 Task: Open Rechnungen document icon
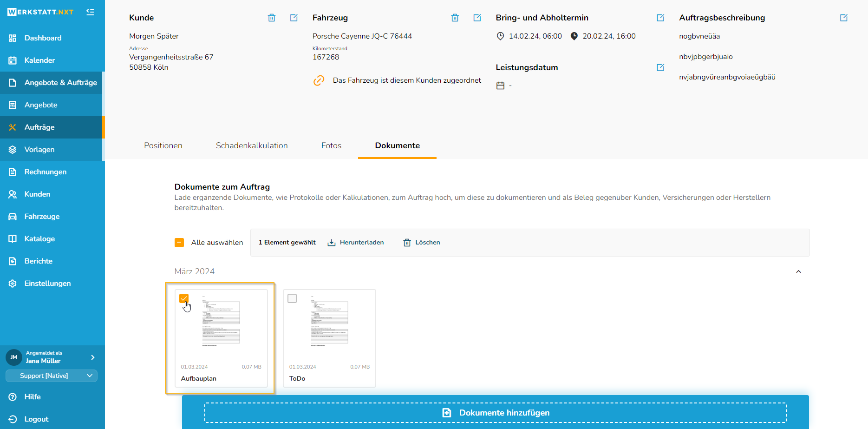coord(13,172)
